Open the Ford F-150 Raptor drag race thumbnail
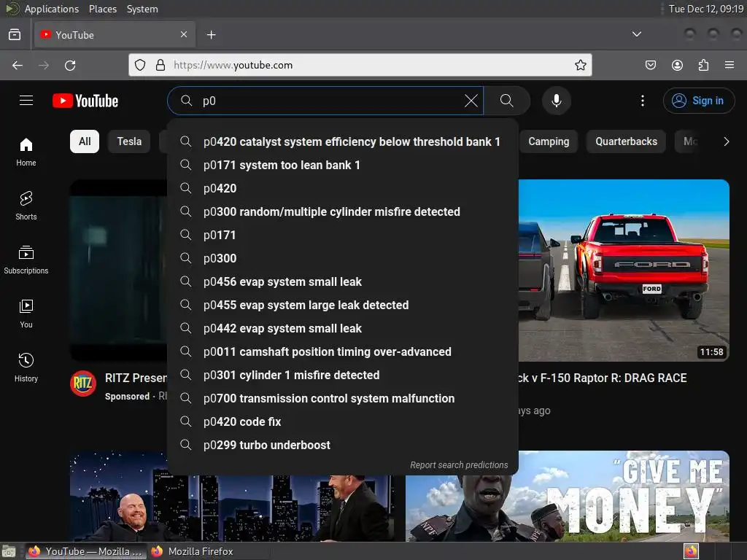Screen dimensions: 747x560 [624, 270]
